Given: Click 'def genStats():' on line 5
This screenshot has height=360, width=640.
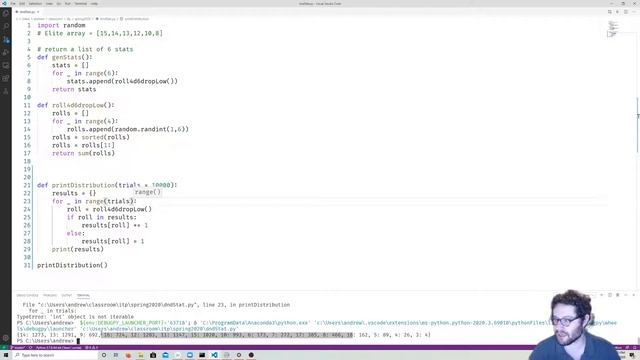Looking at the screenshot, I should click(x=65, y=57).
